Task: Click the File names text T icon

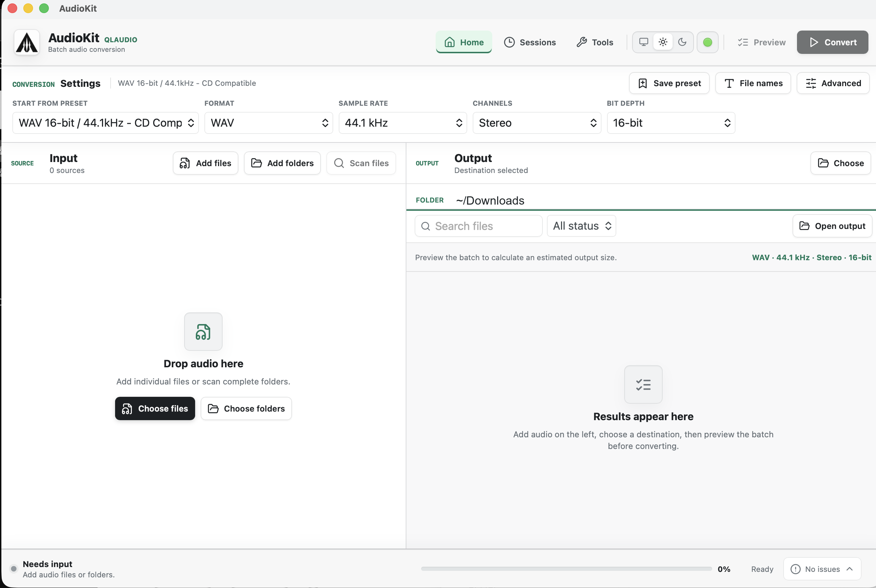Action: pyautogui.click(x=729, y=83)
